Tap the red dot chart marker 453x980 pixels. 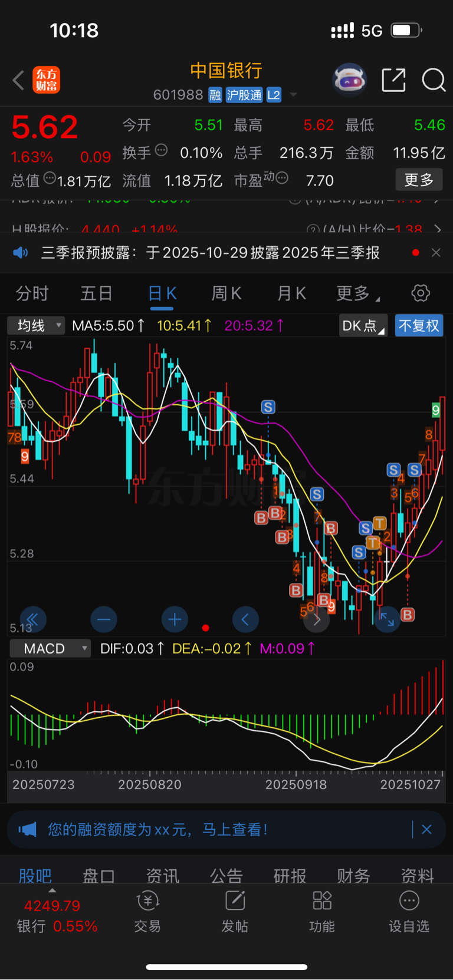(205, 628)
